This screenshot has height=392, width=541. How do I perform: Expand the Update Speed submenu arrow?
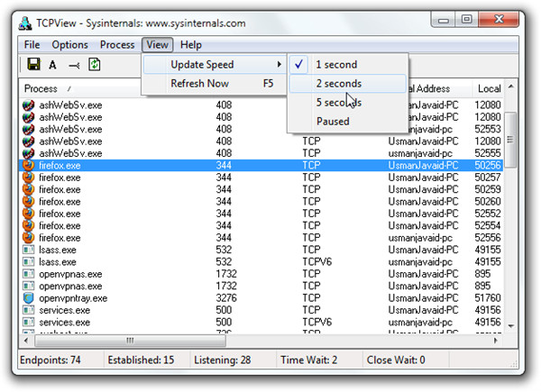pyautogui.click(x=280, y=65)
